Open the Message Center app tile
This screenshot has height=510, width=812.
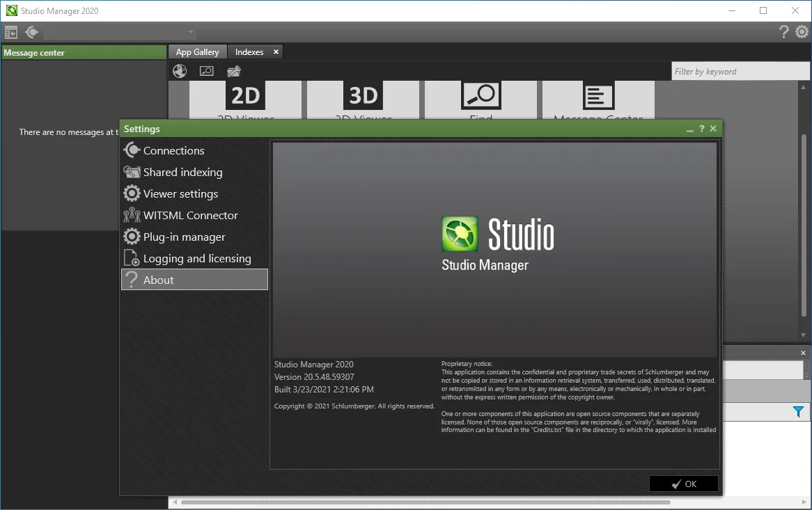(598, 99)
